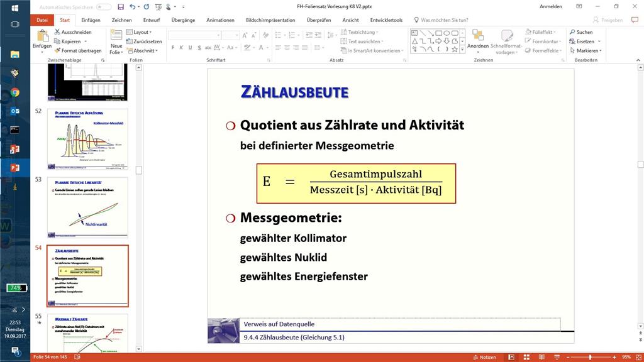Image resolution: width=644 pixels, height=362 pixels.
Task: Insert text box shape from gallery
Action: (414, 33)
